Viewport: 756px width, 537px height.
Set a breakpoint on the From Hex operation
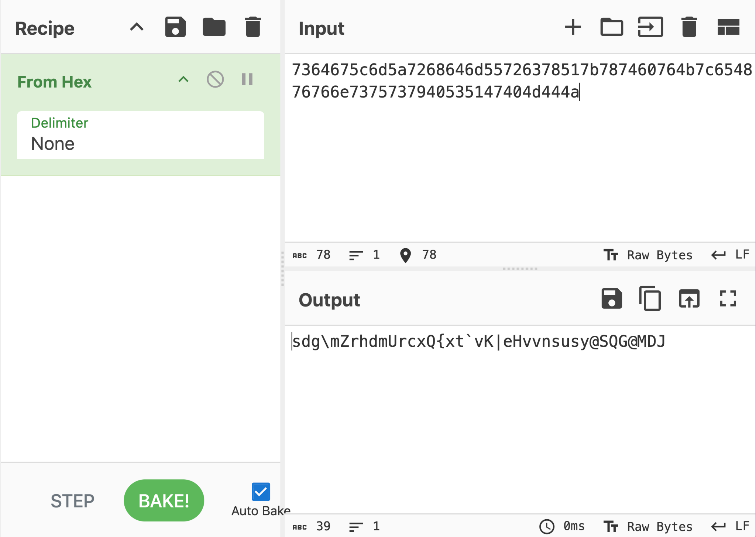[247, 79]
